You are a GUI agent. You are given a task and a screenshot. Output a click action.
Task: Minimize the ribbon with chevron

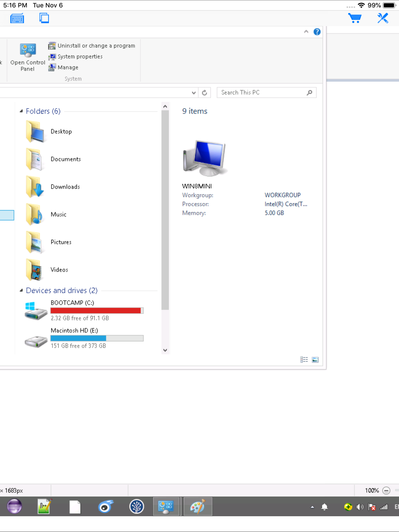[x=306, y=32]
